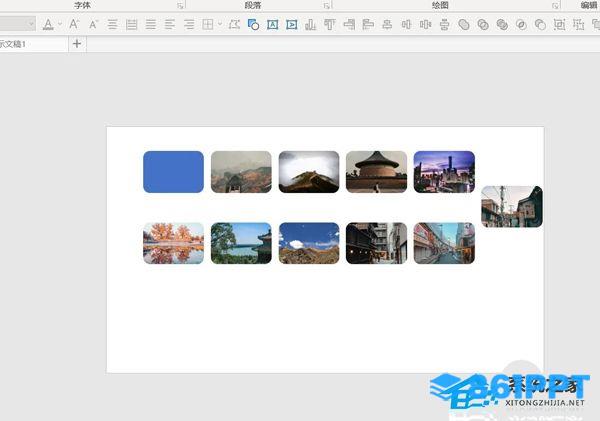
Task: Switch to the 演示文稿1 document tab
Action: [33, 44]
